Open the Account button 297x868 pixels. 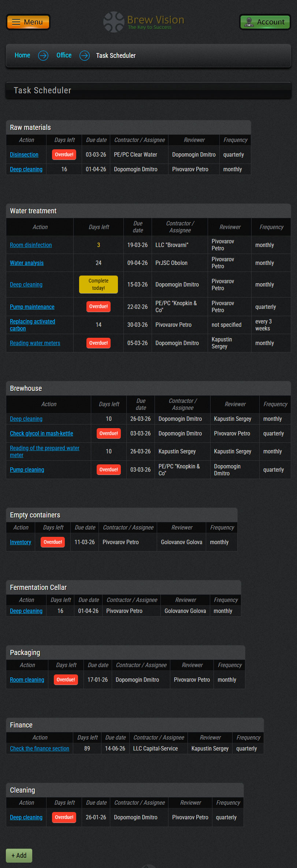coord(265,22)
